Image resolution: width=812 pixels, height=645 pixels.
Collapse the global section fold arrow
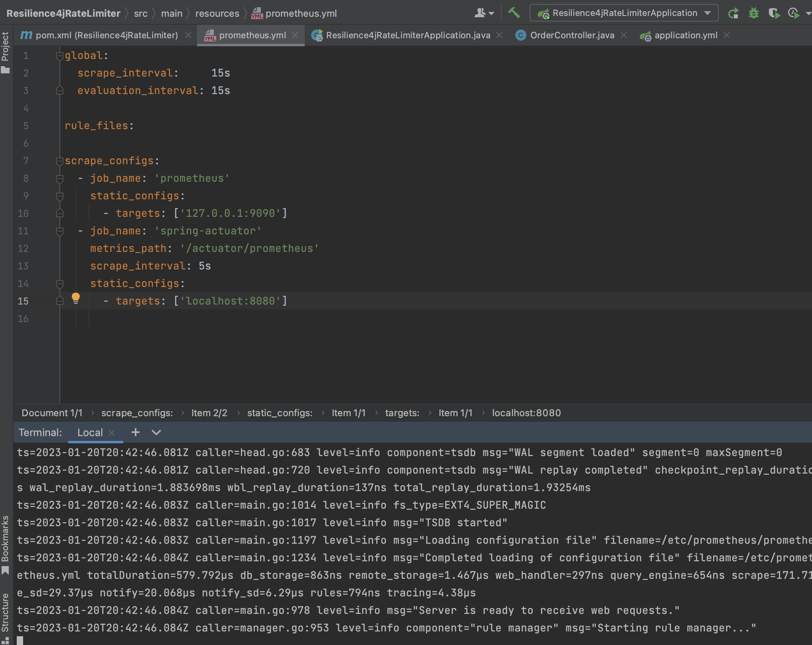pyautogui.click(x=59, y=55)
